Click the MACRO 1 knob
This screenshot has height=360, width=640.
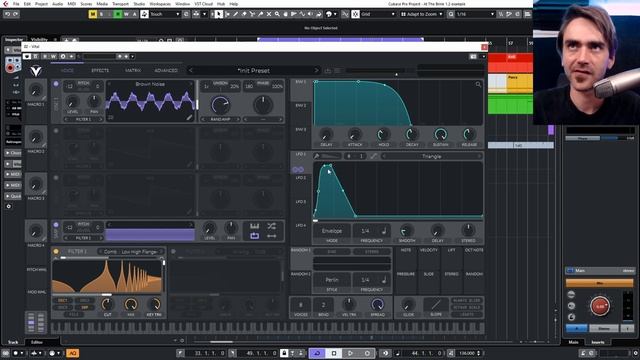(x=36, y=91)
